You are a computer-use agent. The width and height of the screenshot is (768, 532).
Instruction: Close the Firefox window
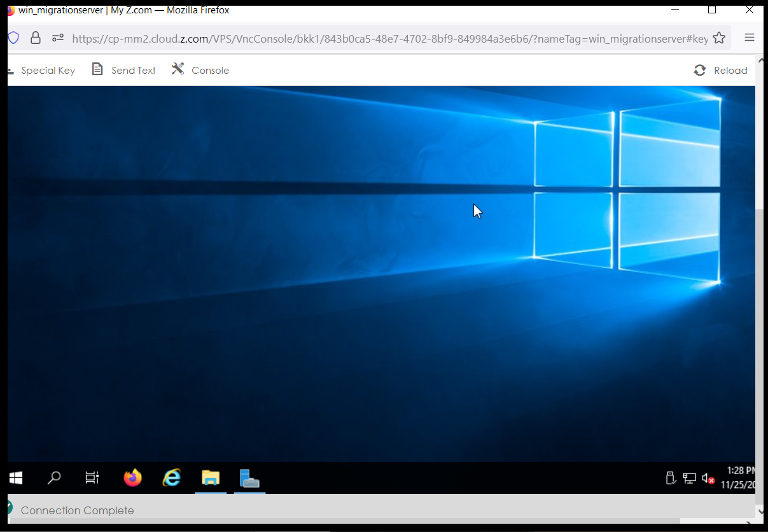click(x=749, y=10)
